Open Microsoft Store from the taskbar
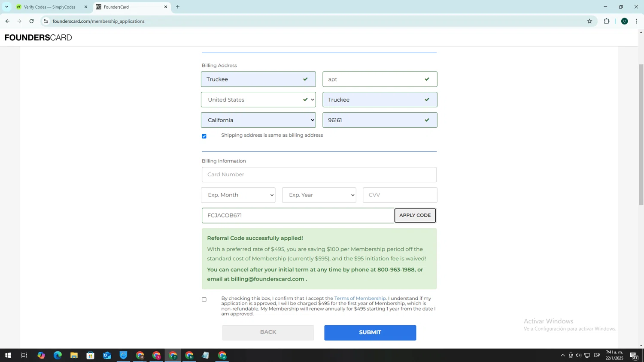Viewport: 644px width, 362px height. 90,355
